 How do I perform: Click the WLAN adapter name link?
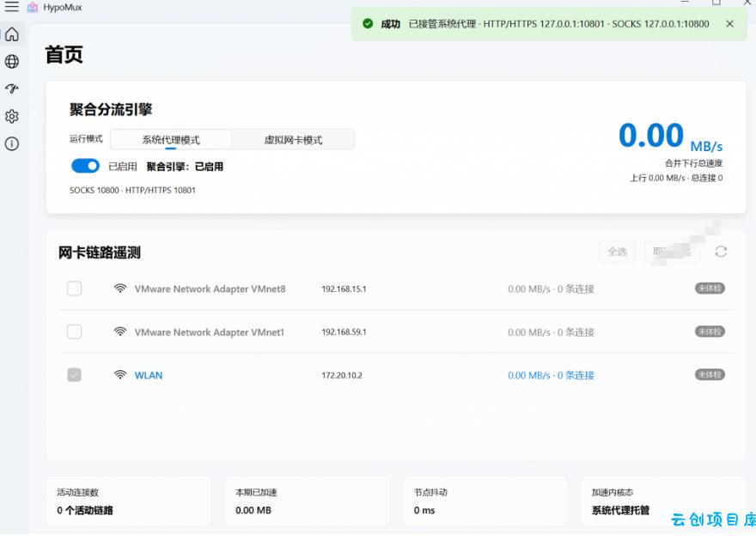click(x=149, y=375)
